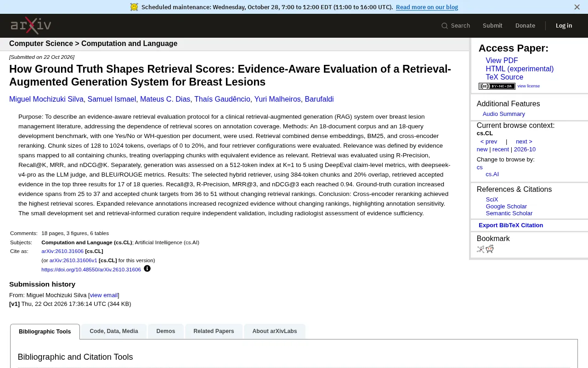Open author Miguel Mochizuki Silva
This screenshot has height=368, width=588.
pyautogui.click(x=46, y=99)
